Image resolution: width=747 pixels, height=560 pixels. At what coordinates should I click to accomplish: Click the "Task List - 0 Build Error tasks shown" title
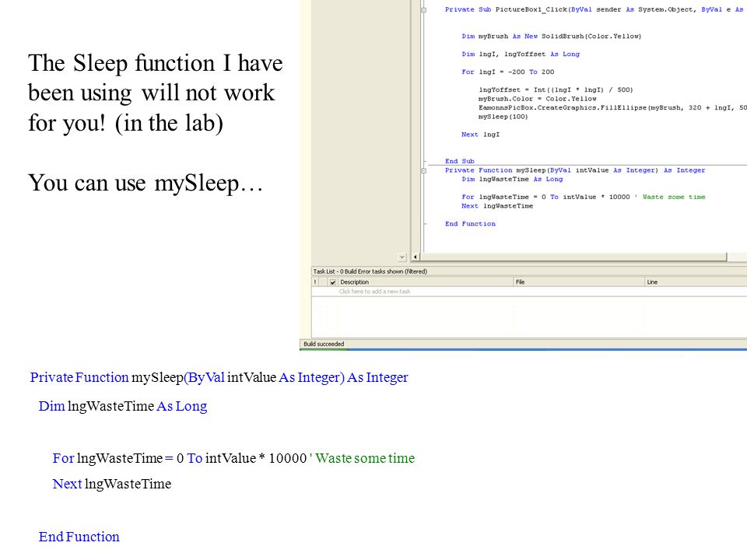[x=370, y=271]
